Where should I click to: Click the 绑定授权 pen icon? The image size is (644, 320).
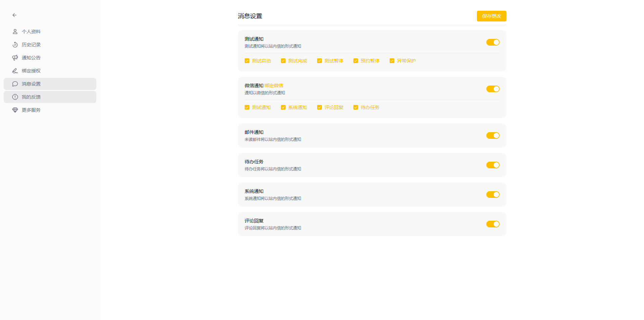15,71
